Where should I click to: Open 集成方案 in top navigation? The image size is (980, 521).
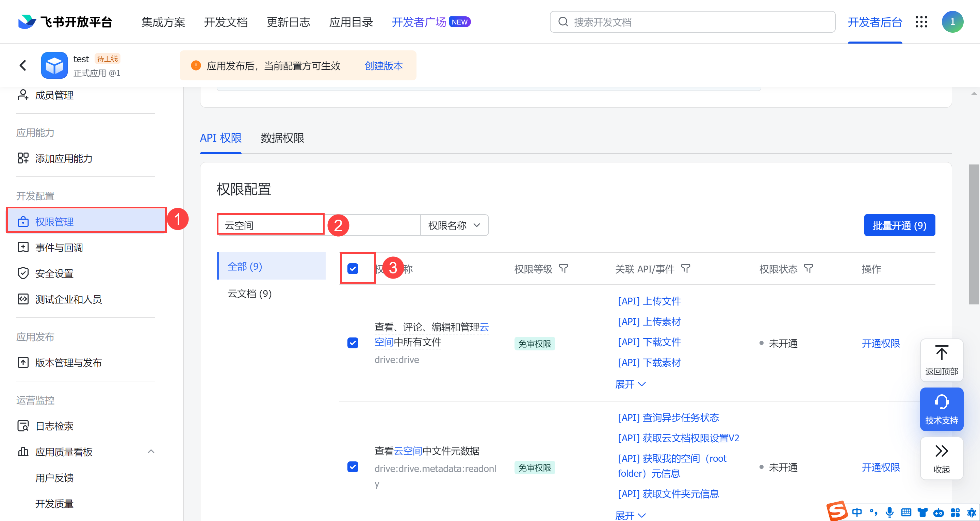point(163,22)
